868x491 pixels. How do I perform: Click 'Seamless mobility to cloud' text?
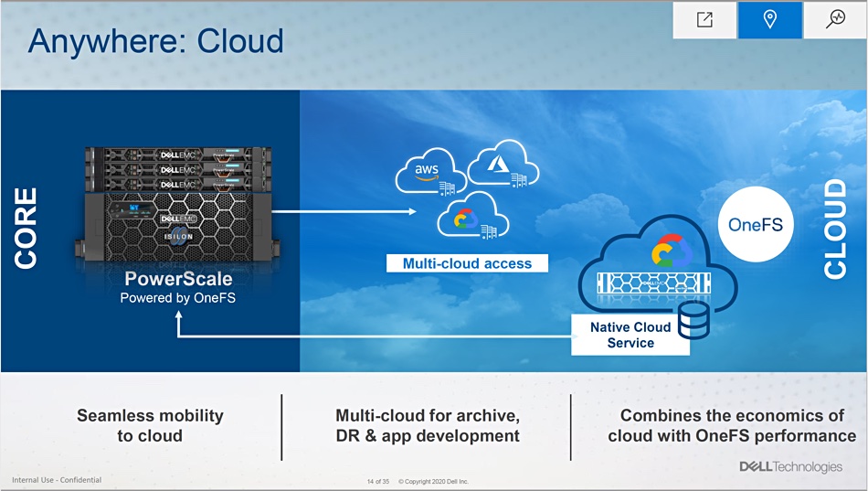150,425
